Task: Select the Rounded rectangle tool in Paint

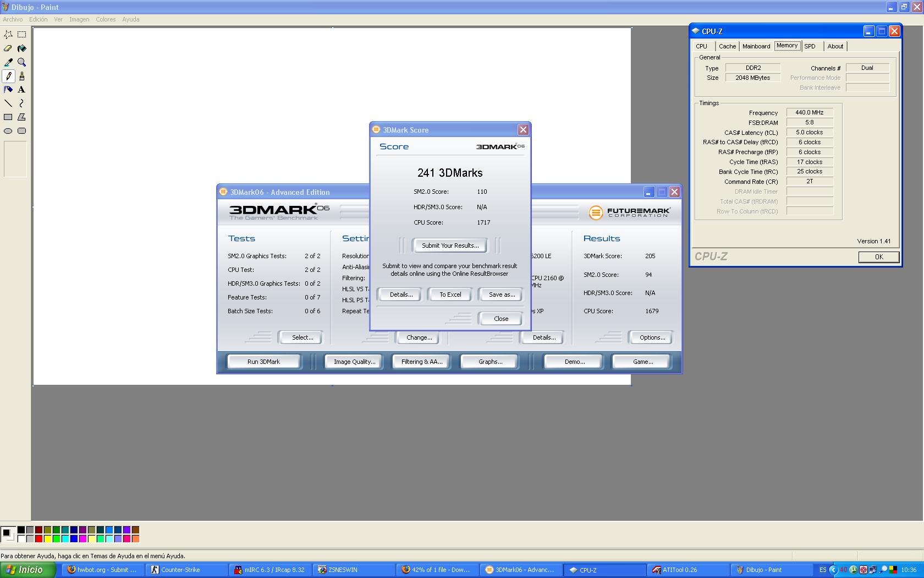Action: point(22,131)
